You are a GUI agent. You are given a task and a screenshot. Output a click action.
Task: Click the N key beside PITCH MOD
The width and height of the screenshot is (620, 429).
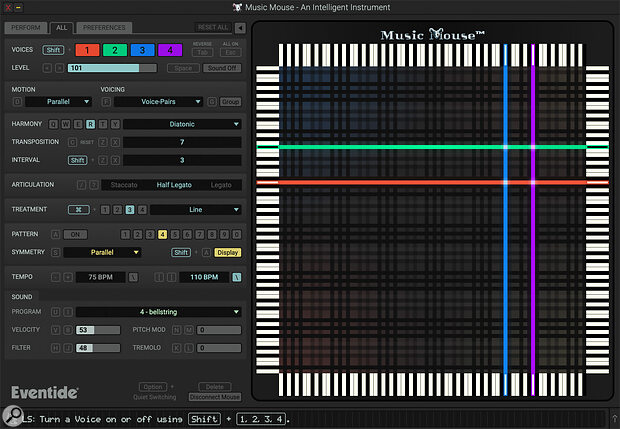tap(176, 330)
